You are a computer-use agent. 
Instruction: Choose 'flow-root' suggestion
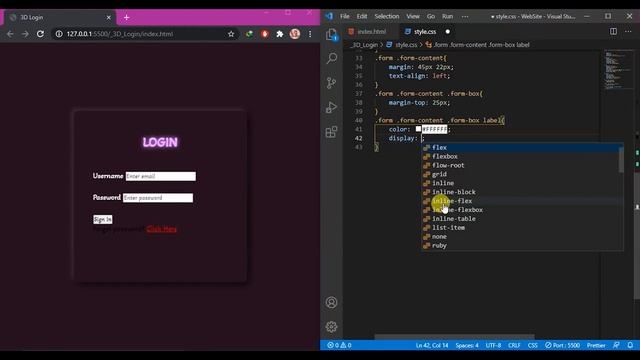tap(522, 165)
